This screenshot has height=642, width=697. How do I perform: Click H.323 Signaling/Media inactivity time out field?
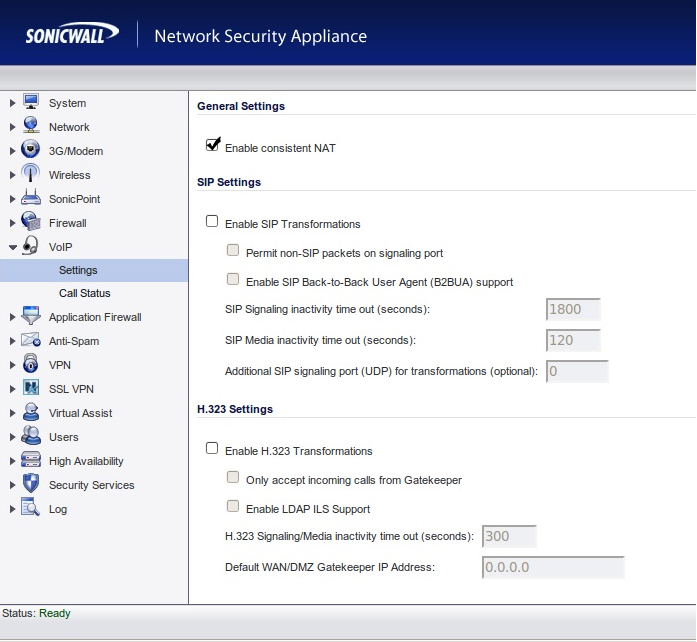tap(509, 536)
